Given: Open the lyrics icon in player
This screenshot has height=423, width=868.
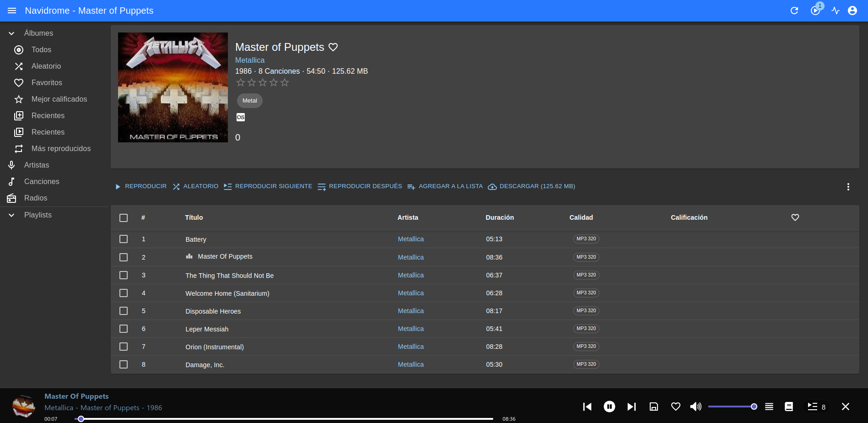Looking at the screenshot, I should (789, 407).
